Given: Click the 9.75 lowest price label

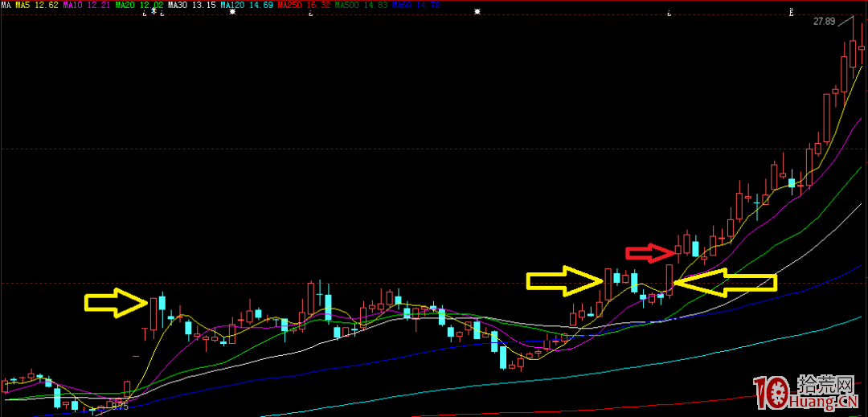Looking at the screenshot, I should 120,407.
